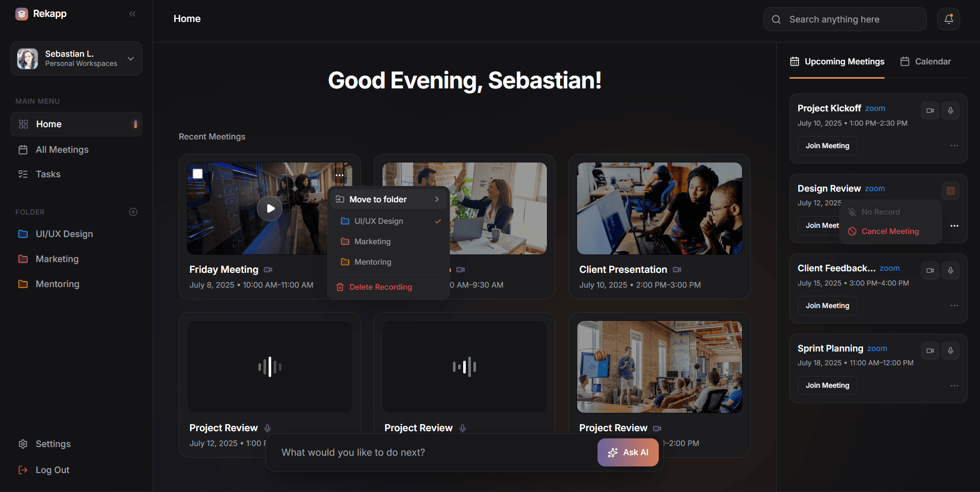The image size is (980, 492).
Task: Expand the Personal Workspaces dropdown
Action: coord(131,58)
